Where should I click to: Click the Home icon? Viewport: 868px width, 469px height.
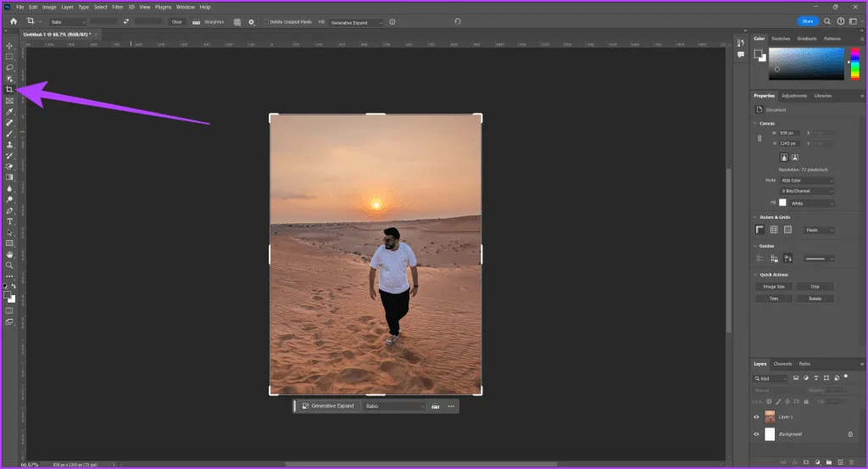[14, 21]
